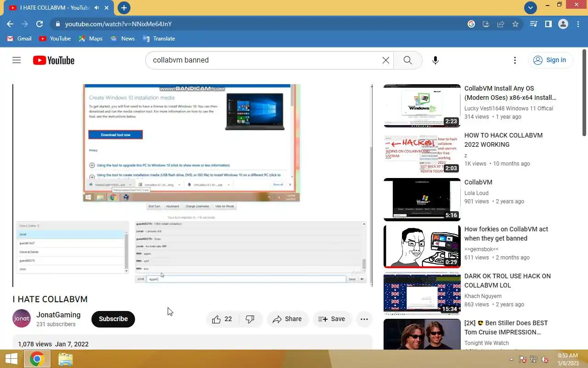Open the CollabVM by Lola Loud thumbnail
The width and height of the screenshot is (588, 368).
(422, 200)
